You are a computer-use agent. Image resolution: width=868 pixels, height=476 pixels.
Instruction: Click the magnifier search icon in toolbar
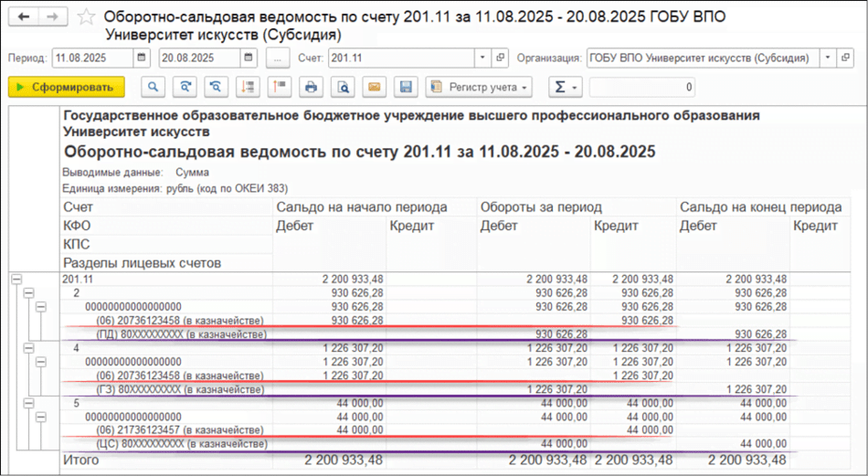(x=153, y=87)
